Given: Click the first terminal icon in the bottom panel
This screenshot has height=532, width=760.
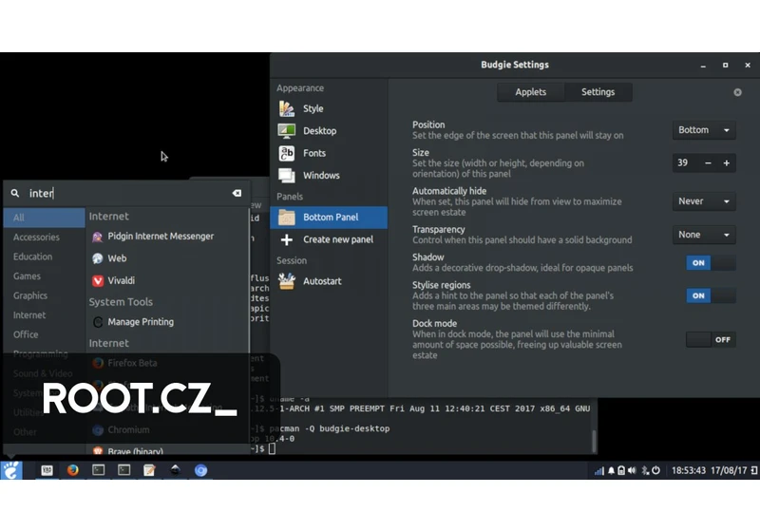Looking at the screenshot, I should click(x=99, y=470).
